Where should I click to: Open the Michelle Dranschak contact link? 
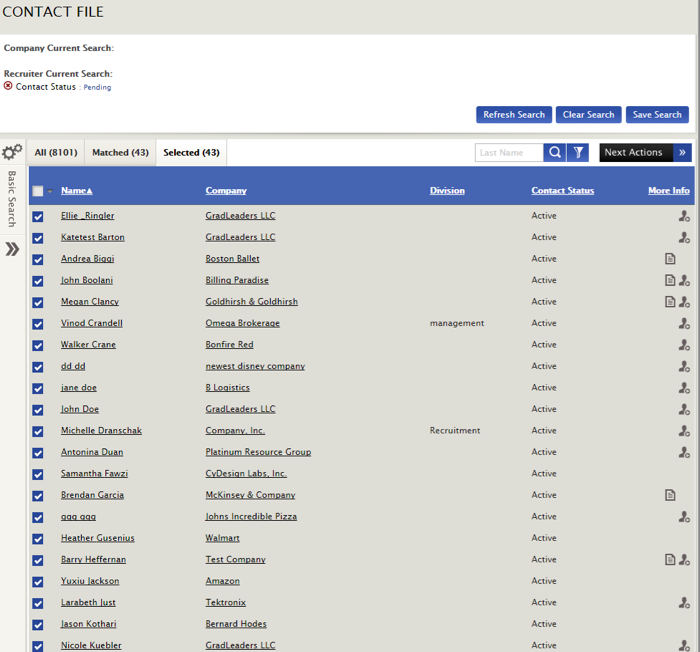click(101, 430)
